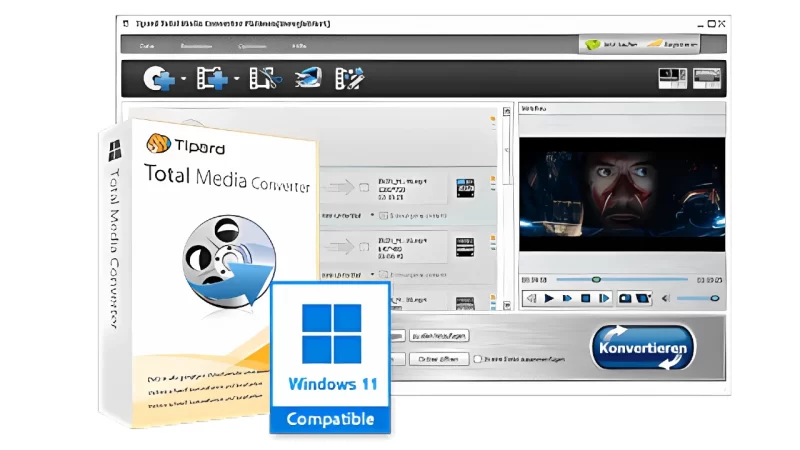Toggle the checkbox below the first file row
Image resolution: width=800 pixels, height=450 pixels.
point(384,216)
